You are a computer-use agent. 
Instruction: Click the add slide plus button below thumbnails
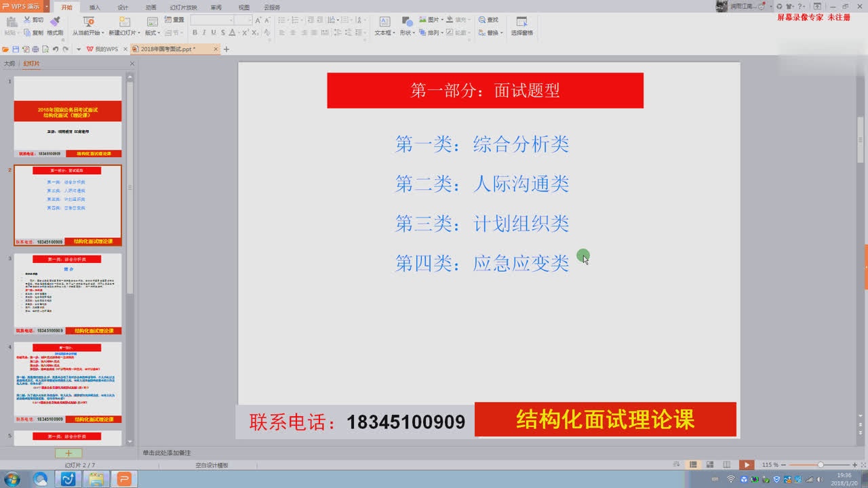point(68,453)
